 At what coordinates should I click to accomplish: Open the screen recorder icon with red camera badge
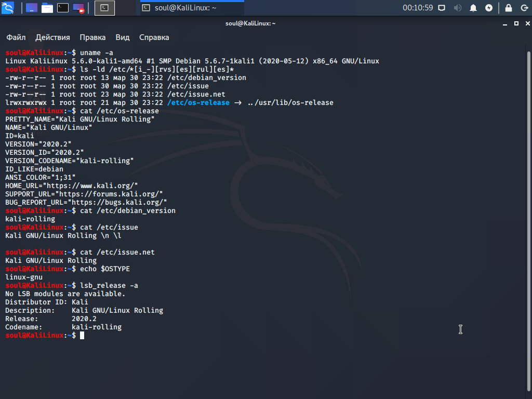coord(78,8)
